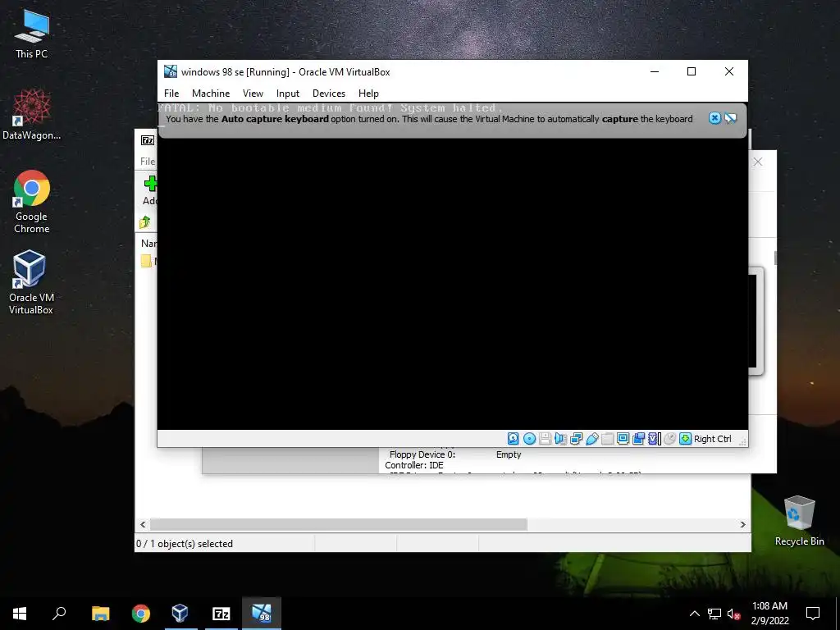840x630 pixels.
Task: Open the Machine menu
Action: click(x=211, y=94)
